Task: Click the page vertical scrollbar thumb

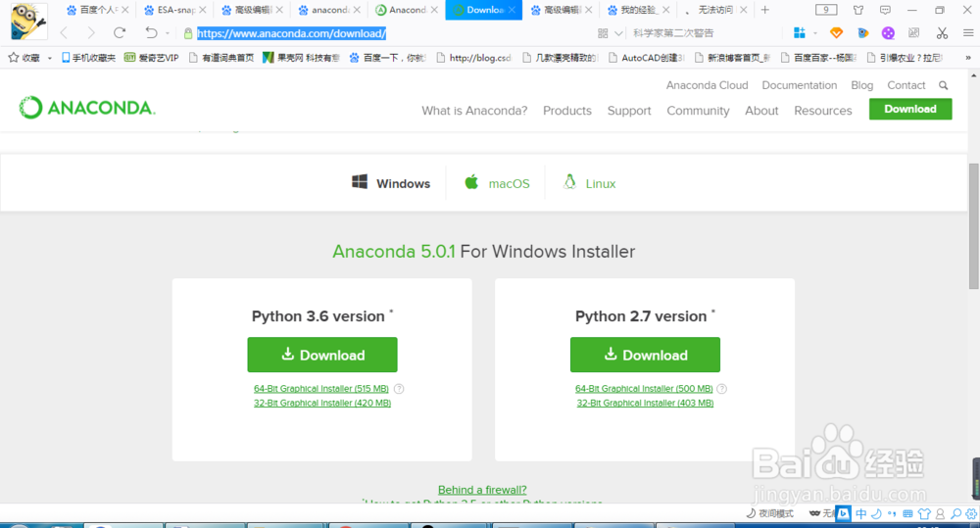Action: (974, 226)
